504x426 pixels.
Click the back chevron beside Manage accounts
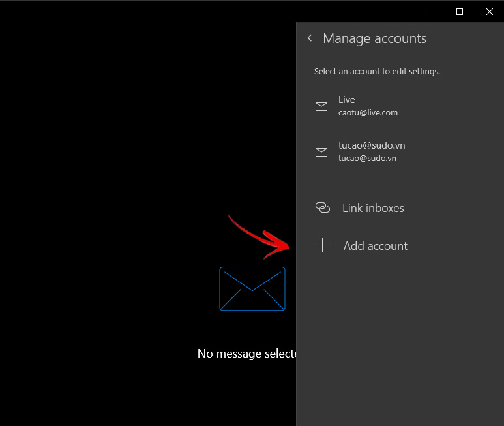tap(310, 38)
